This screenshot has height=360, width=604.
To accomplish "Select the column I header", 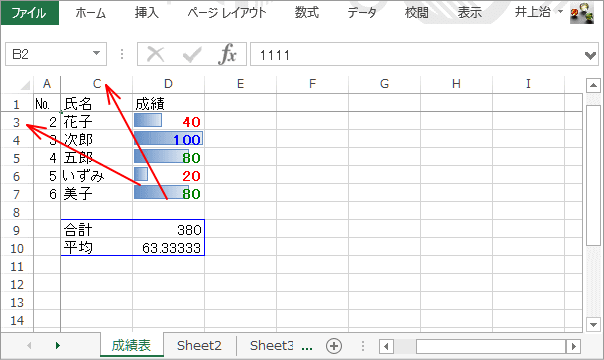I will pos(528,84).
